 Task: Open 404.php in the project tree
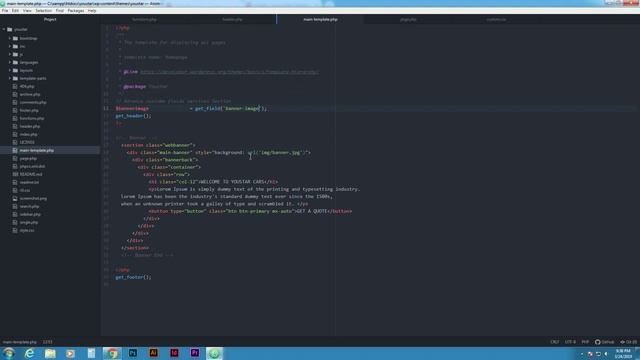pyautogui.click(x=27, y=87)
